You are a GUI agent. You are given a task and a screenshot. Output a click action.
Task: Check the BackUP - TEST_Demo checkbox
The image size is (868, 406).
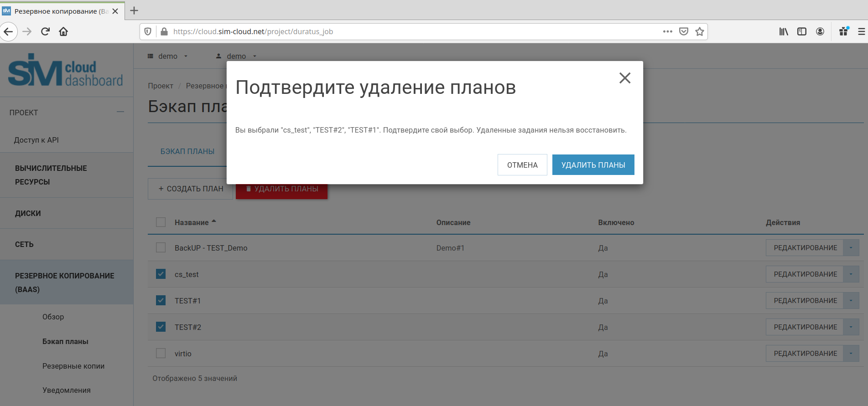[x=161, y=248]
